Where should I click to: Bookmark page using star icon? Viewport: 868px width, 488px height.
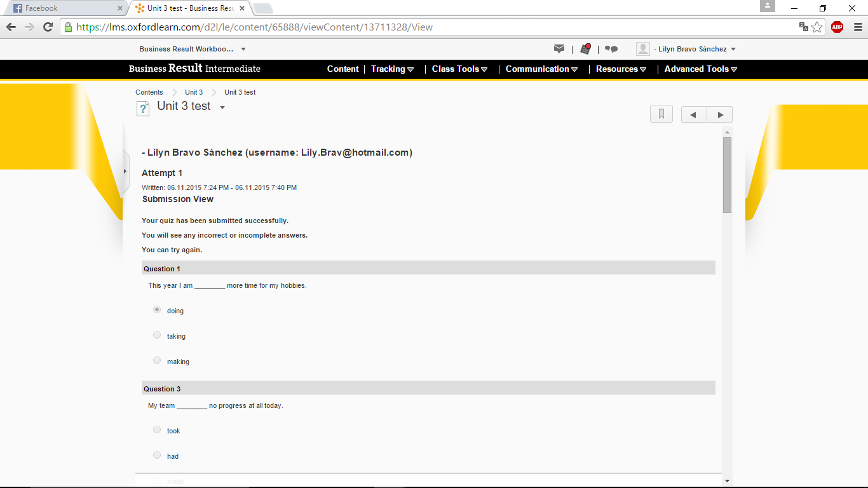point(817,27)
